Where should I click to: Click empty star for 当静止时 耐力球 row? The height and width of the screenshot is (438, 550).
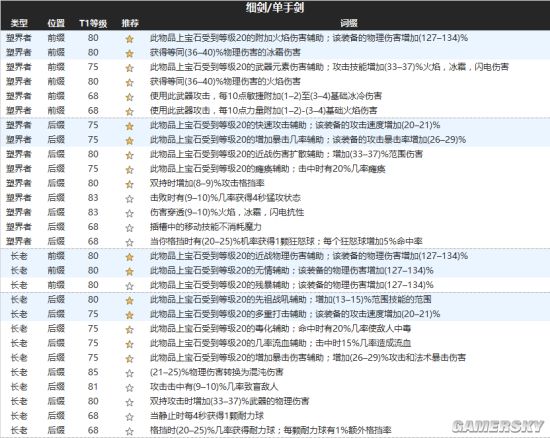[129, 417]
